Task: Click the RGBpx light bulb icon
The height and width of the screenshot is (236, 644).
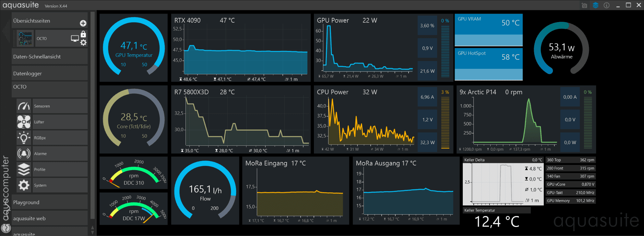Action: click(24, 138)
